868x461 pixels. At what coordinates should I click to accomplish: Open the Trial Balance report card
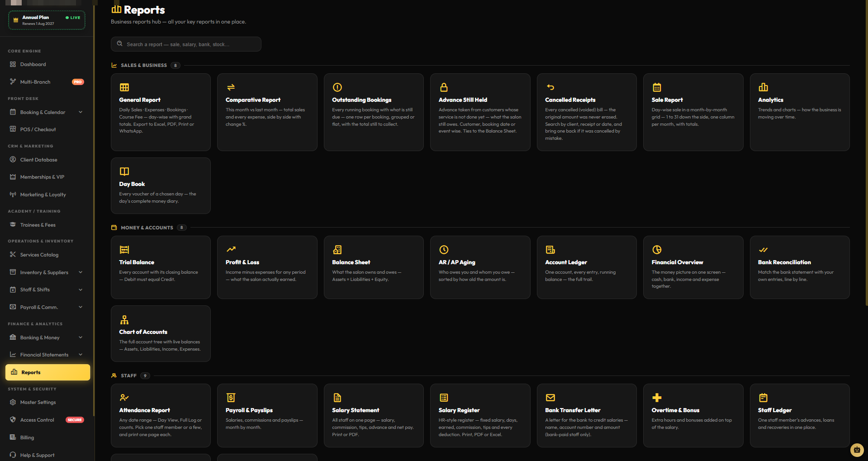161,267
